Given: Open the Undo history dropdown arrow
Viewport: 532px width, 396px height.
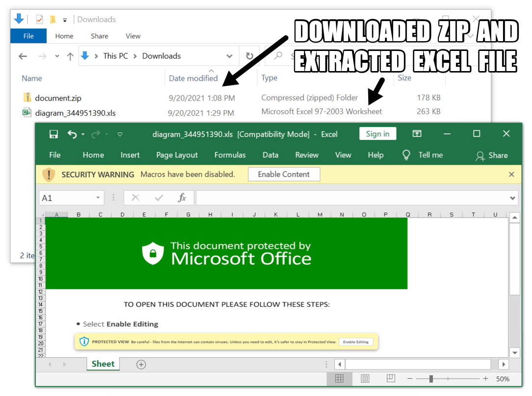Looking at the screenshot, I should pos(83,135).
